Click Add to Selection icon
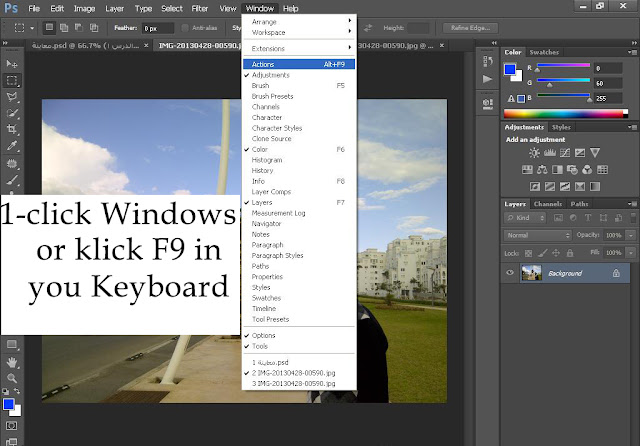 tap(64, 28)
